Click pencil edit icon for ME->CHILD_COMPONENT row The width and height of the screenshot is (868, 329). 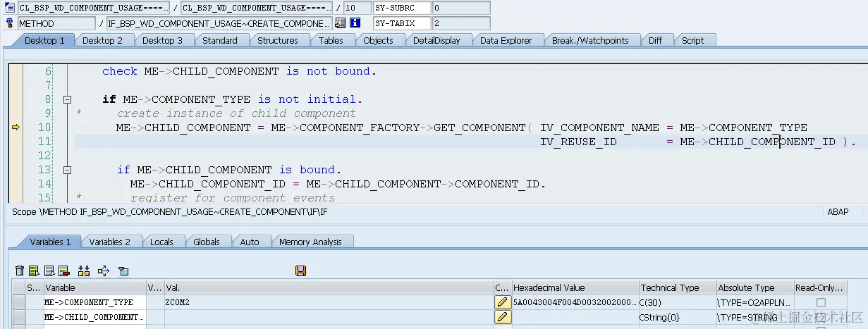[x=502, y=317]
